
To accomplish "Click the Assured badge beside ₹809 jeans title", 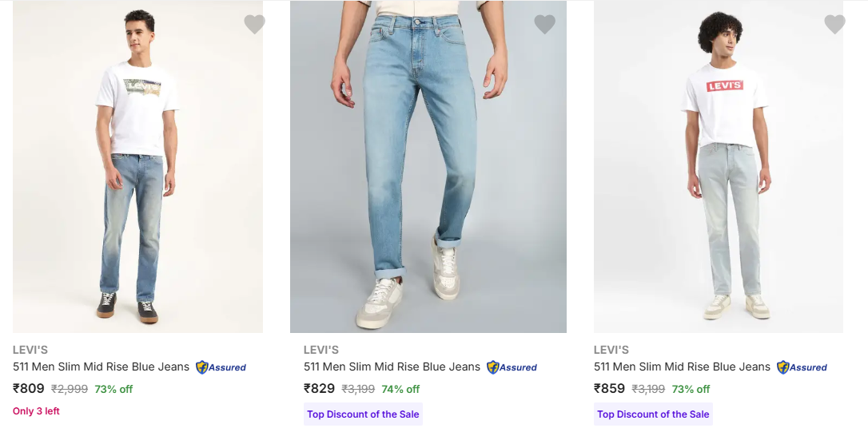I will pyautogui.click(x=221, y=367).
